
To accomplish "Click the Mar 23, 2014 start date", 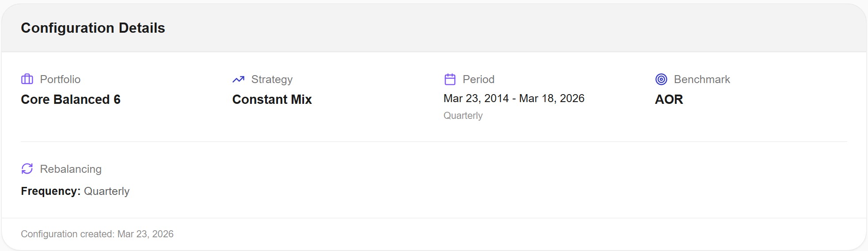I will pyautogui.click(x=476, y=99).
